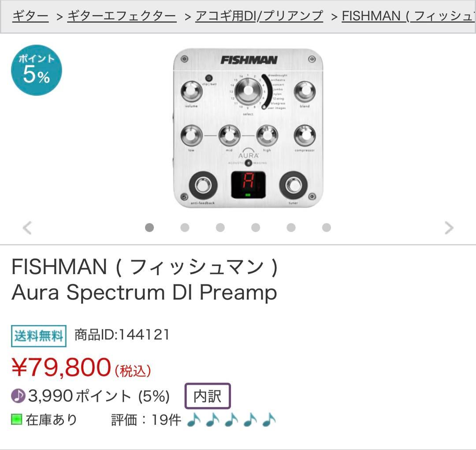Click the green stock status icon beside 在庫あり
The height and width of the screenshot is (450, 476).
click(17, 419)
